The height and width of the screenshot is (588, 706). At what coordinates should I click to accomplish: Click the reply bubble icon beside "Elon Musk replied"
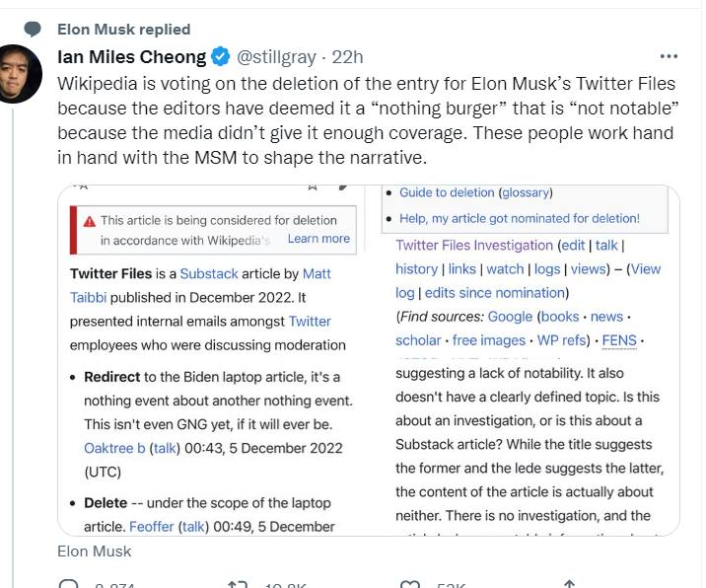33,30
